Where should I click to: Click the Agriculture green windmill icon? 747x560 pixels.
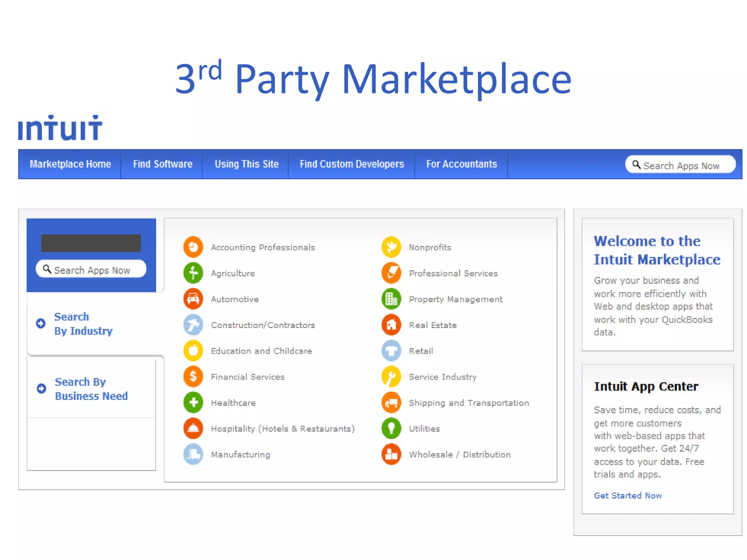pos(193,273)
